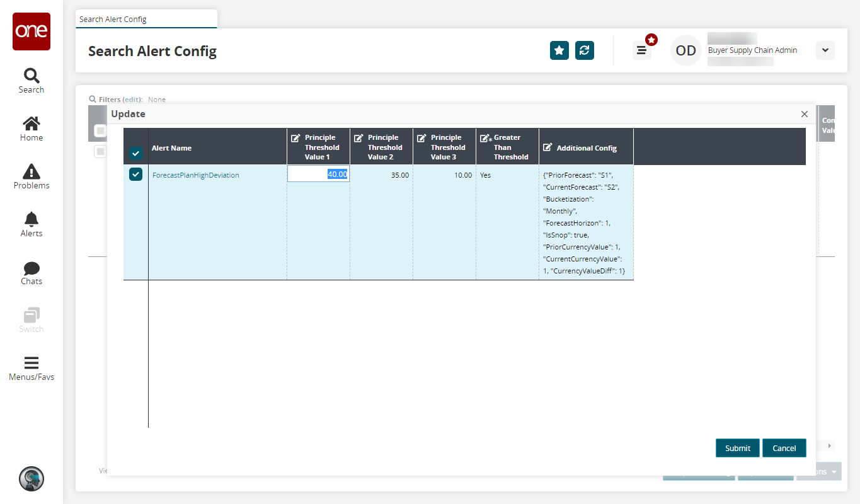The height and width of the screenshot is (504, 860).
Task: Open the notifications list menu
Action: pos(642,50)
